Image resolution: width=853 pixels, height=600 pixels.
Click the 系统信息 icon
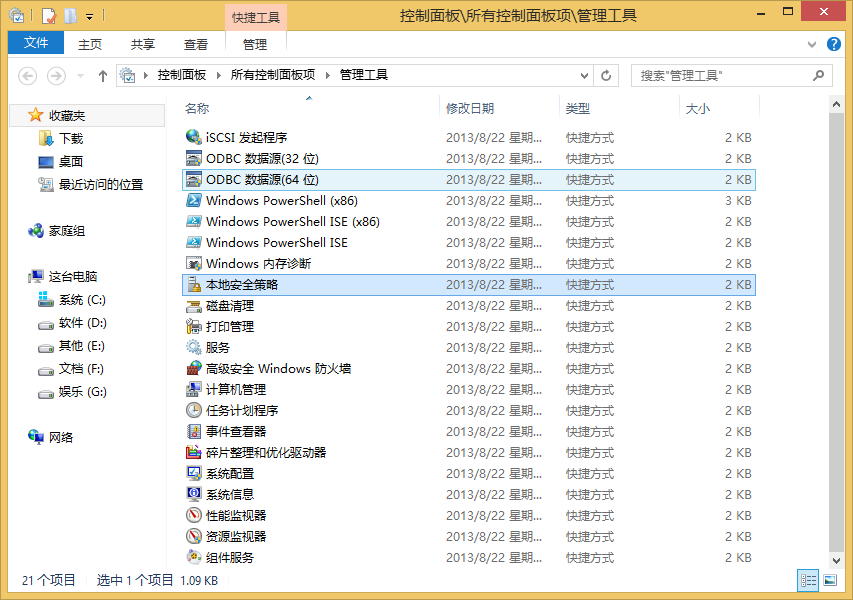pyautogui.click(x=193, y=494)
